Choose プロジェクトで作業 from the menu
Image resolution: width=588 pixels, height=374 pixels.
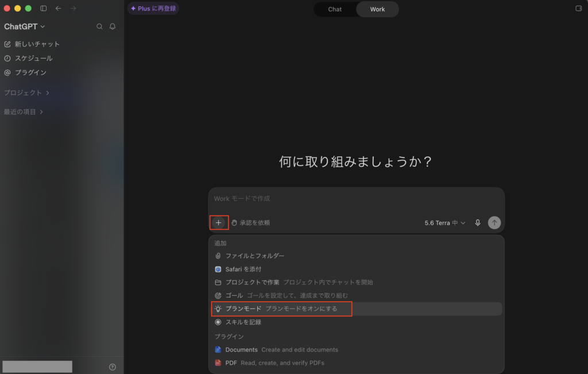356,282
